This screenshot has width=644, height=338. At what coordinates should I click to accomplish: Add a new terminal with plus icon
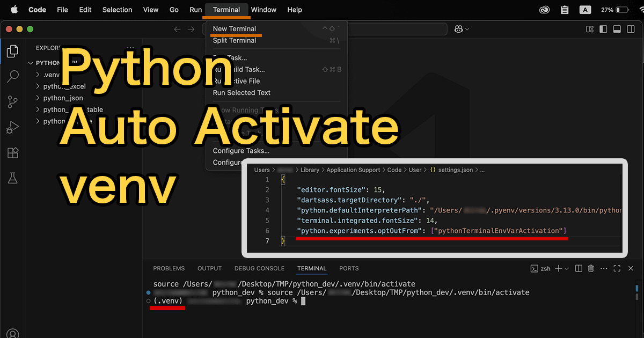click(559, 268)
